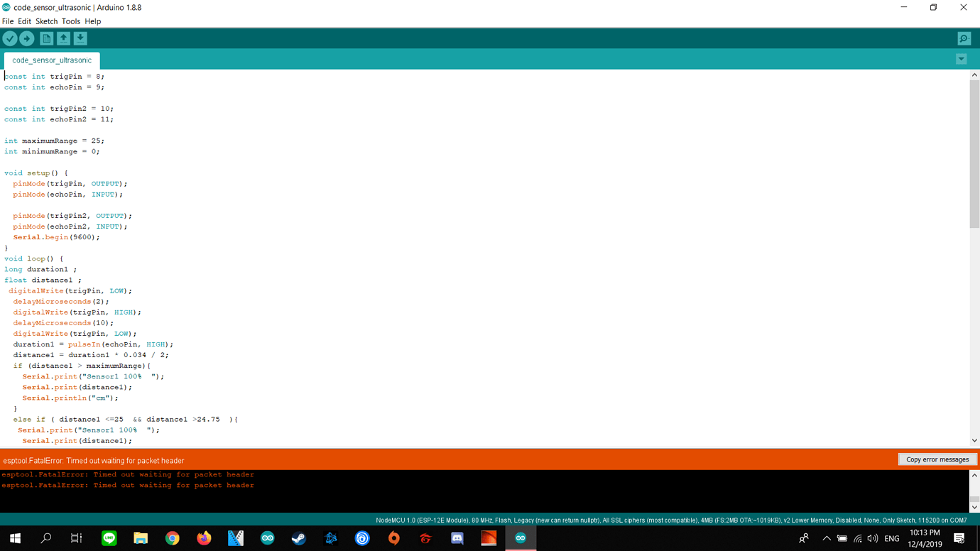980x551 pixels.
Task: Click the line 'const int trigPin = 8;'
Action: [x=54, y=77]
